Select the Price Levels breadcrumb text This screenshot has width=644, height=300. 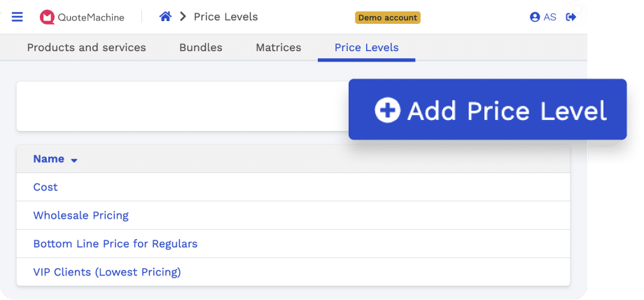[x=226, y=17]
